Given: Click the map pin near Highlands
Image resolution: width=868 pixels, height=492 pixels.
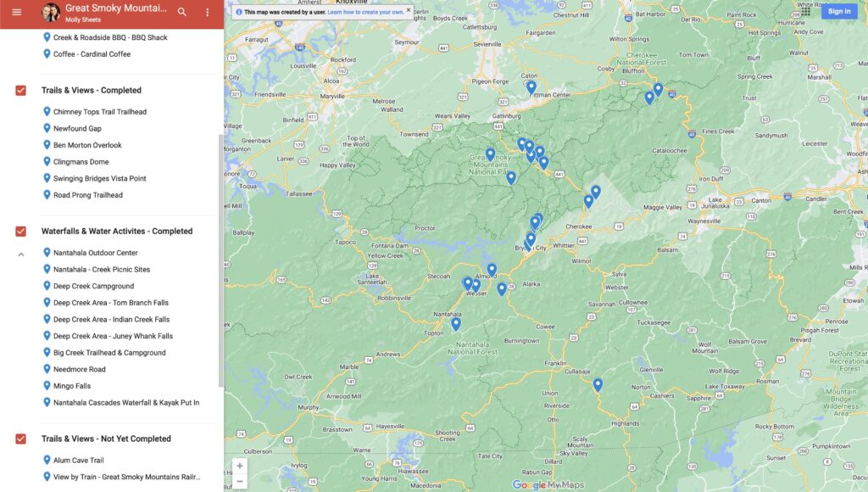Looking at the screenshot, I should (598, 384).
